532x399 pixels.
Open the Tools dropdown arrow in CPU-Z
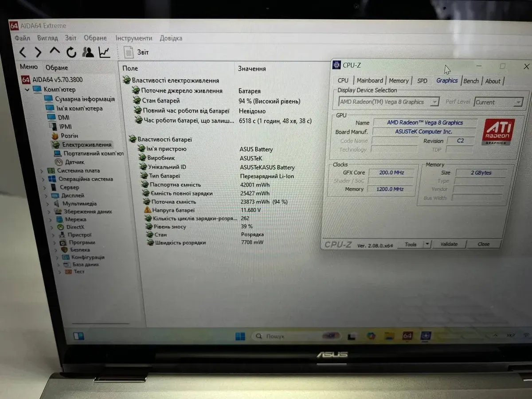pos(427,244)
